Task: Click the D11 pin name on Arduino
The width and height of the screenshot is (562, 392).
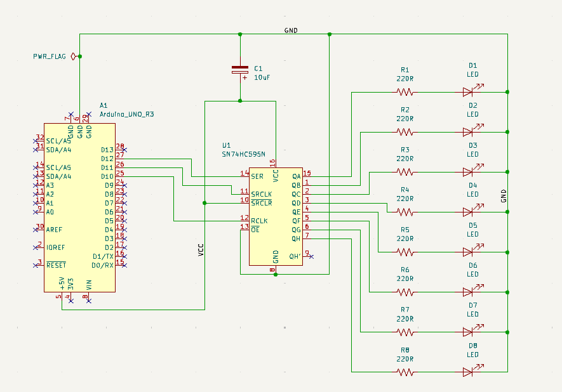Action: [107, 168]
